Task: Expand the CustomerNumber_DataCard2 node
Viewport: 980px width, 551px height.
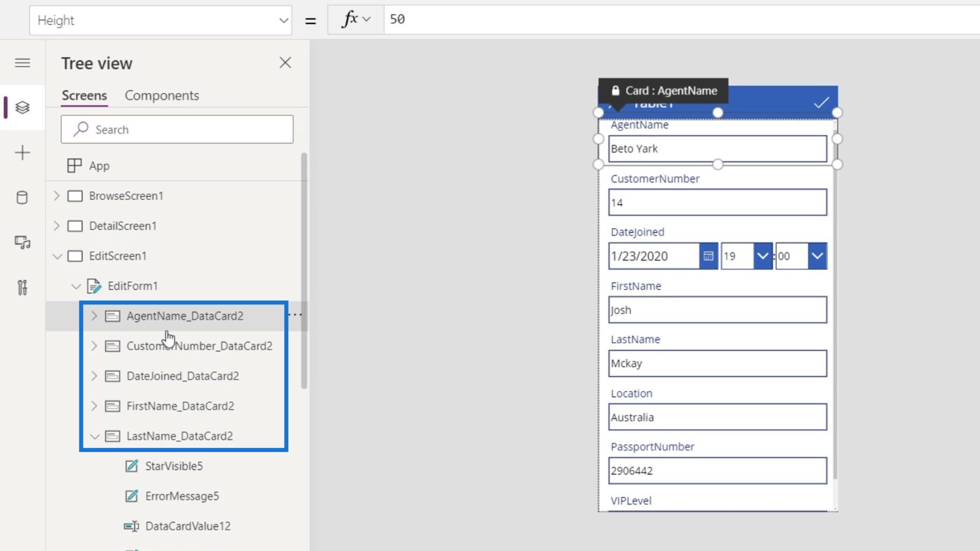Action: tap(94, 346)
